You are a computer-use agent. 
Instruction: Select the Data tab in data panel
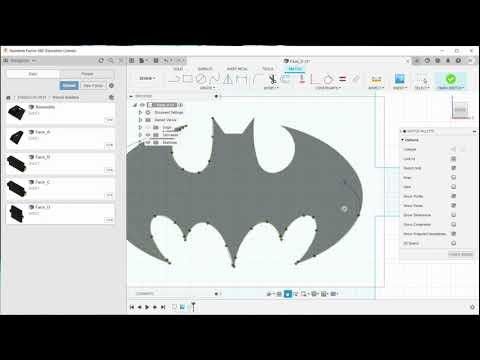pos(33,74)
